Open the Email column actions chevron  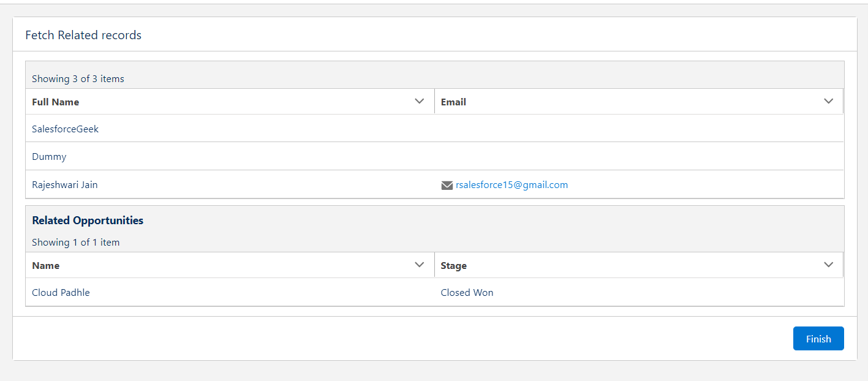point(829,102)
